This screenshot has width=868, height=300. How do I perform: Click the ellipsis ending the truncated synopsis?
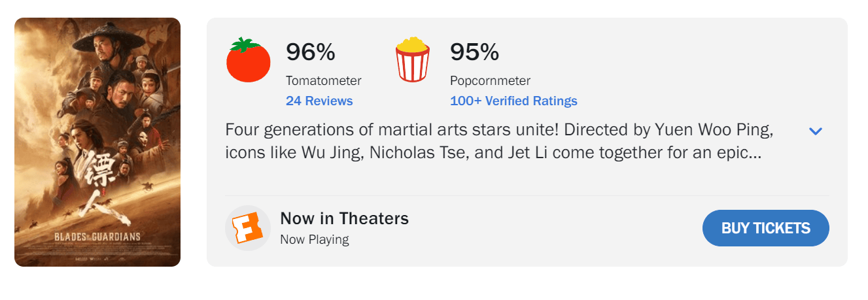[754, 156]
